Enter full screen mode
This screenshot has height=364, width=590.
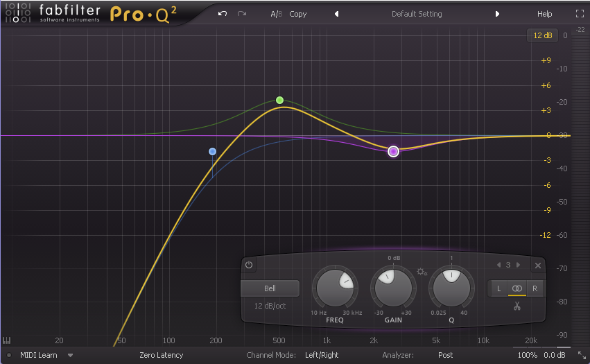[580, 14]
